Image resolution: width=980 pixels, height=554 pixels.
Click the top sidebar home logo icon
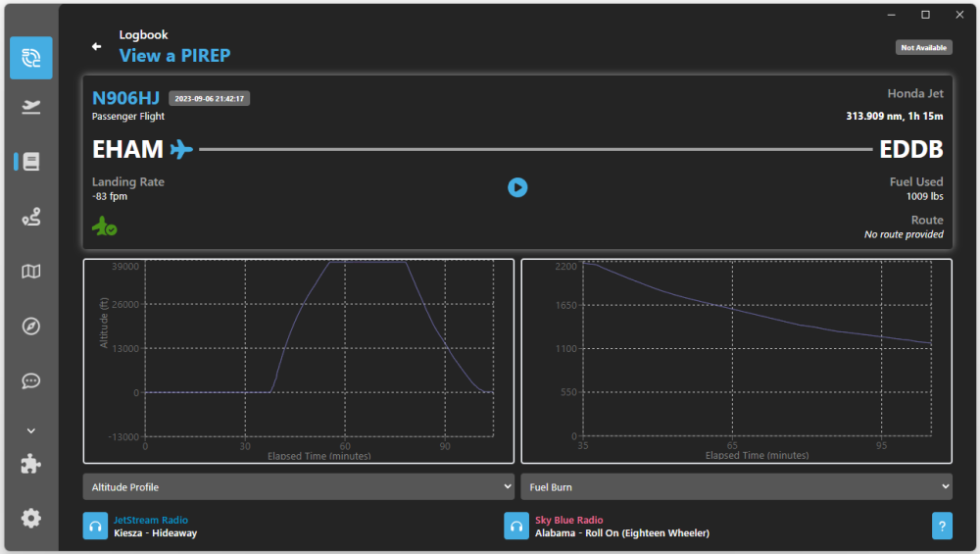31,57
